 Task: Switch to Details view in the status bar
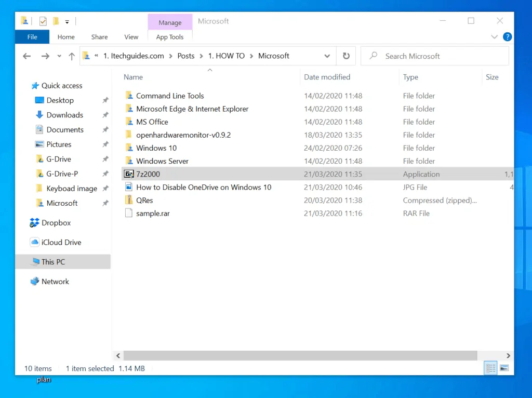pyautogui.click(x=490, y=368)
